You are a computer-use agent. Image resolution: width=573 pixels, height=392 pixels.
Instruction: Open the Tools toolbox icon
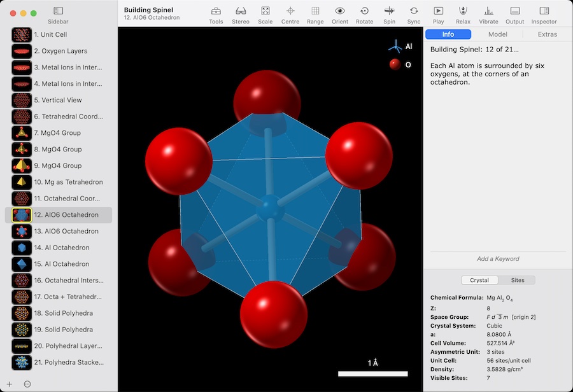(216, 11)
